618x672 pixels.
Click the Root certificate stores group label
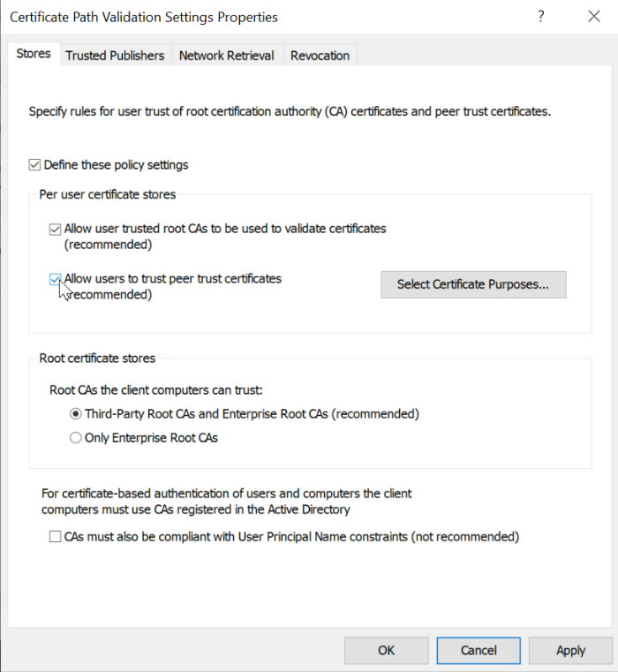[97, 359]
